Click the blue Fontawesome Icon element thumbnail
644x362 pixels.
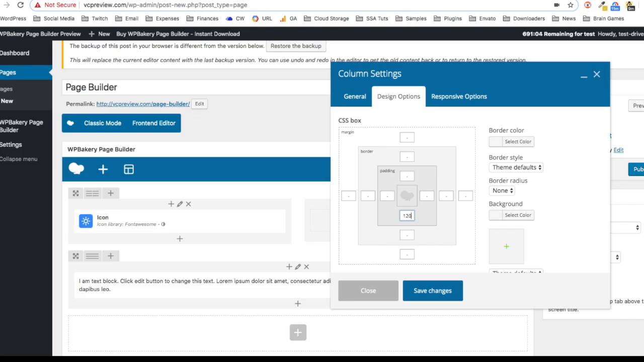86,221
